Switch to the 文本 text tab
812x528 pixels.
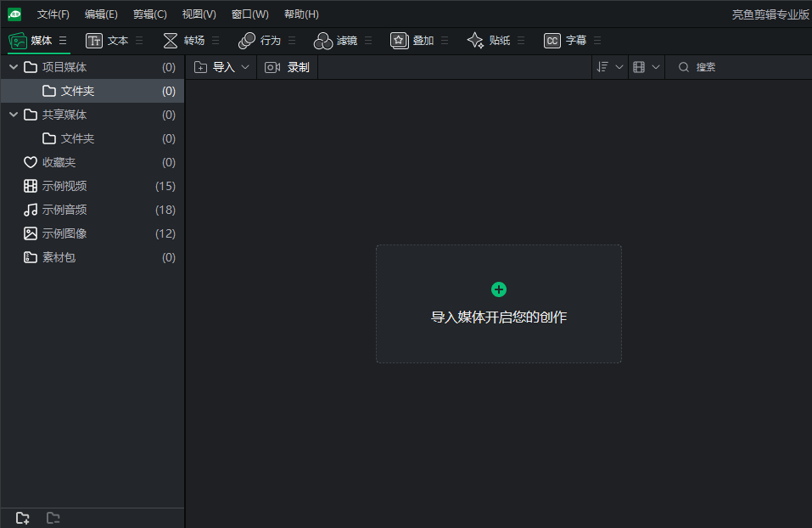(107, 41)
